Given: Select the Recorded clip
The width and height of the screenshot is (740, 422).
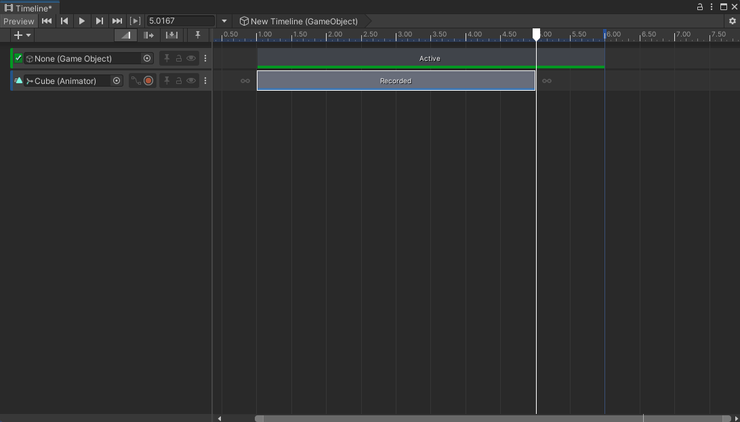Looking at the screenshot, I should tap(396, 81).
